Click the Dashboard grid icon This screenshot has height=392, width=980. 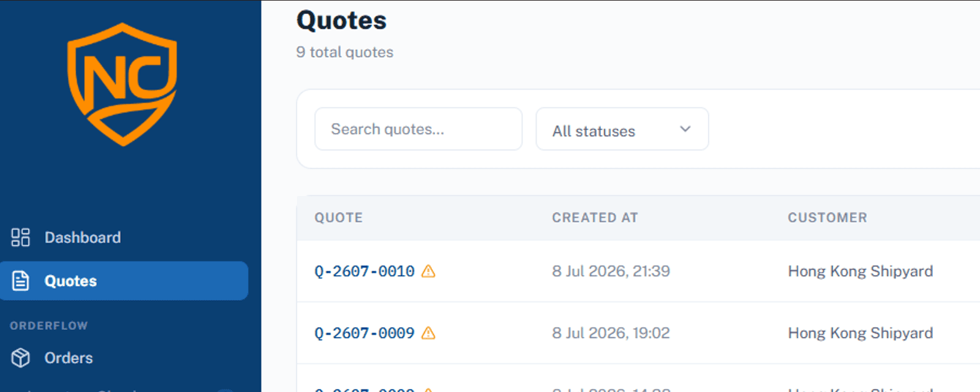pyautogui.click(x=21, y=237)
